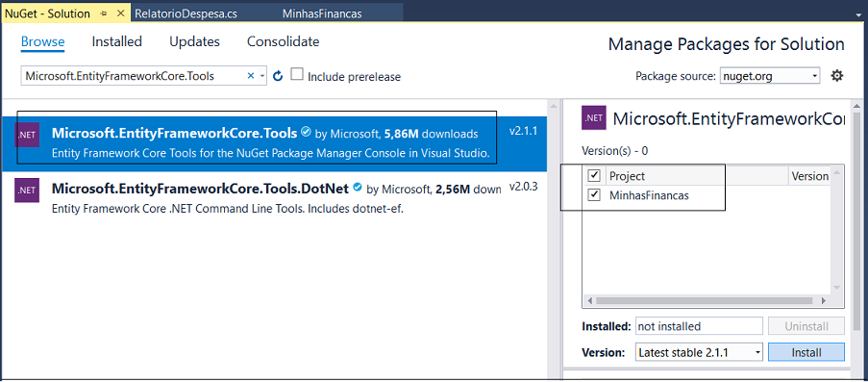Click the .NET icon of Tools.DotNet package
This screenshot has height=382, width=868.
pos(27,191)
